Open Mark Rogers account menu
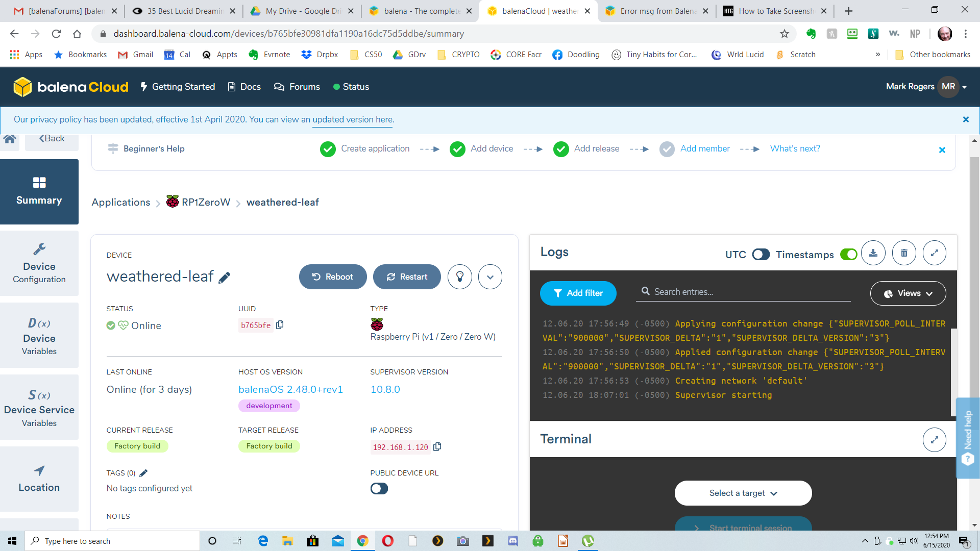This screenshot has height=551, width=980. coord(926,87)
